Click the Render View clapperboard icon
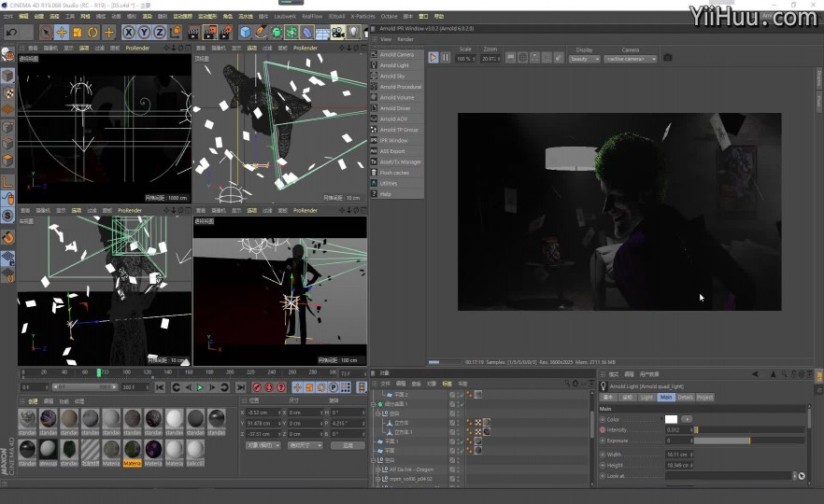The image size is (824, 504). pos(193,33)
